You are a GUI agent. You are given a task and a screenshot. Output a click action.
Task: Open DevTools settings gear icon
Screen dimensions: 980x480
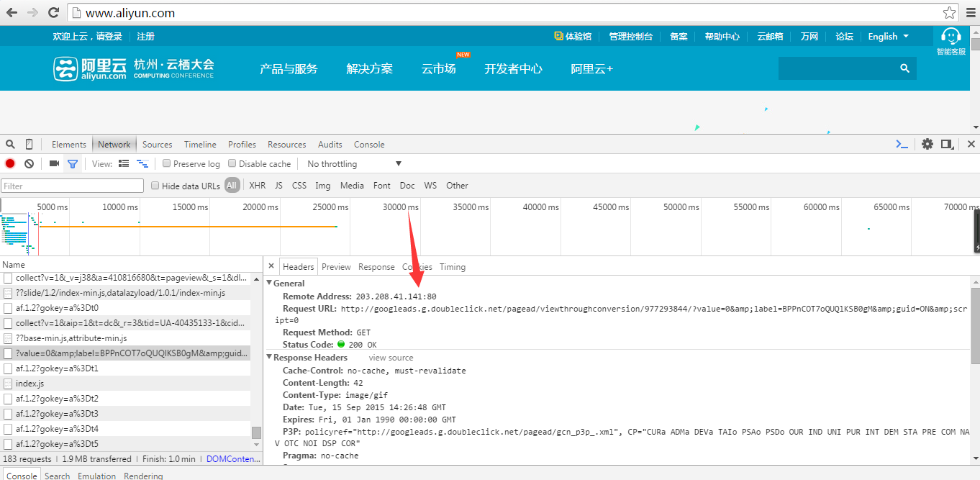[927, 144]
